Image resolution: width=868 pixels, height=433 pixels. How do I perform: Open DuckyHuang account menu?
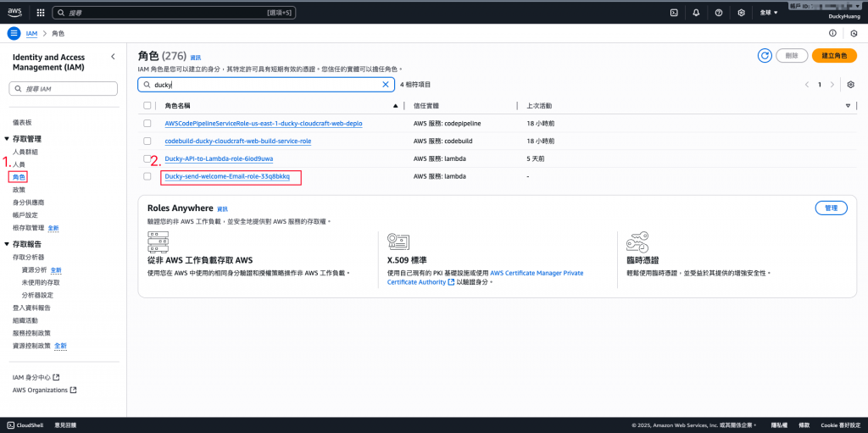tap(843, 17)
